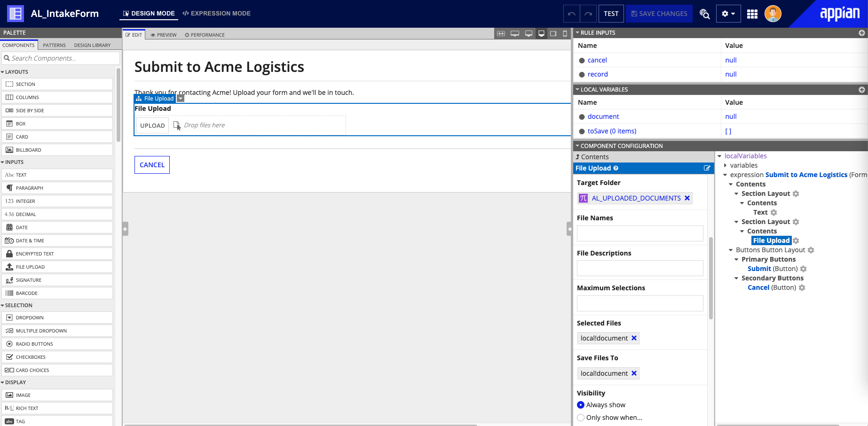Select Submit (Button) in component tree

pos(773,269)
